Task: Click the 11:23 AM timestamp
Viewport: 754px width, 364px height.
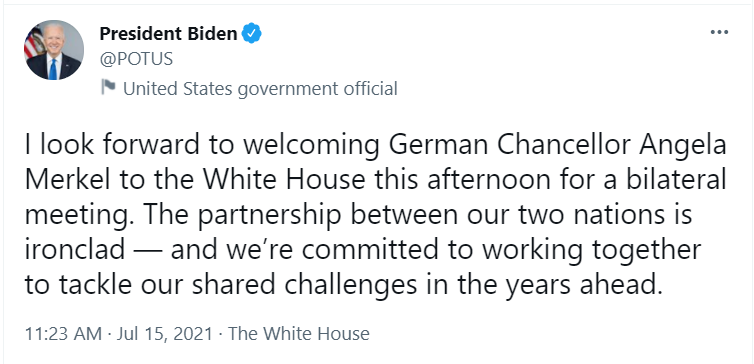Action: 63,334
